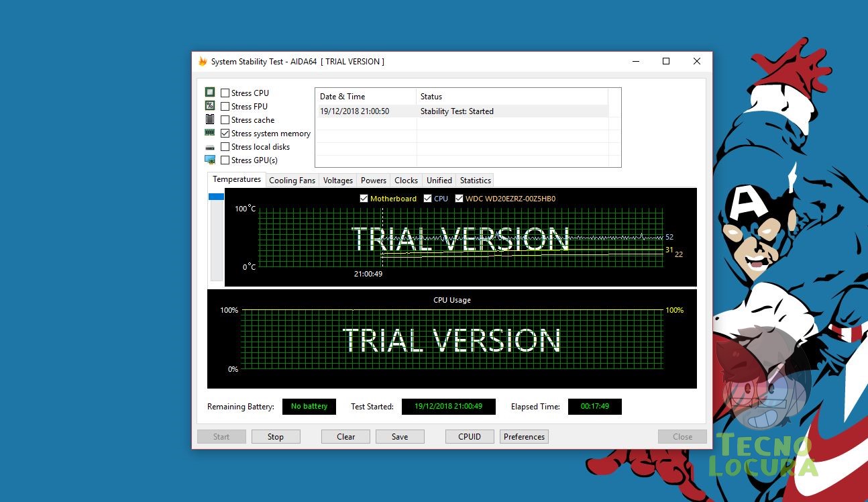Enable the Stress FPU checkbox

[x=225, y=107]
